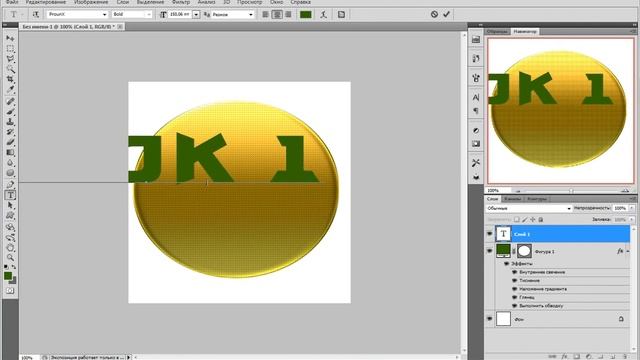This screenshot has width=640, height=360.
Task: Open the Фильтр menu
Action: pyautogui.click(x=181, y=2)
